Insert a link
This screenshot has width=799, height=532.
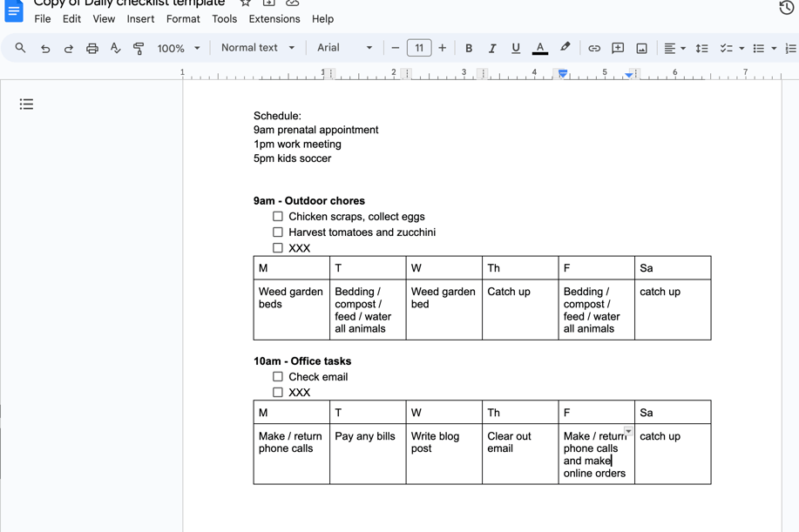(x=593, y=49)
